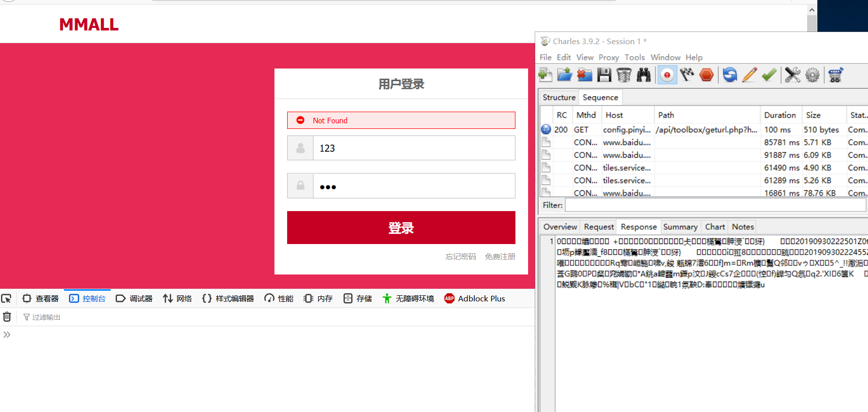Open the Edit menu in Charles
Viewport: 868px width, 412px height.
point(564,57)
